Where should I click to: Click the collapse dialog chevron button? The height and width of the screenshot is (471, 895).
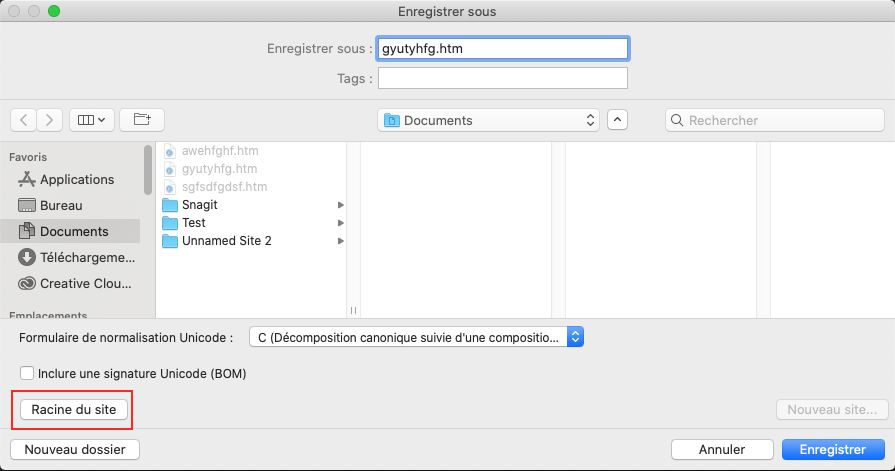(x=617, y=120)
